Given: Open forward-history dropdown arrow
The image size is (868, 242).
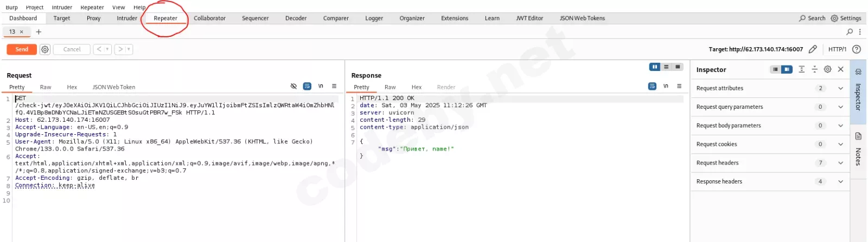Looking at the screenshot, I should 129,49.
